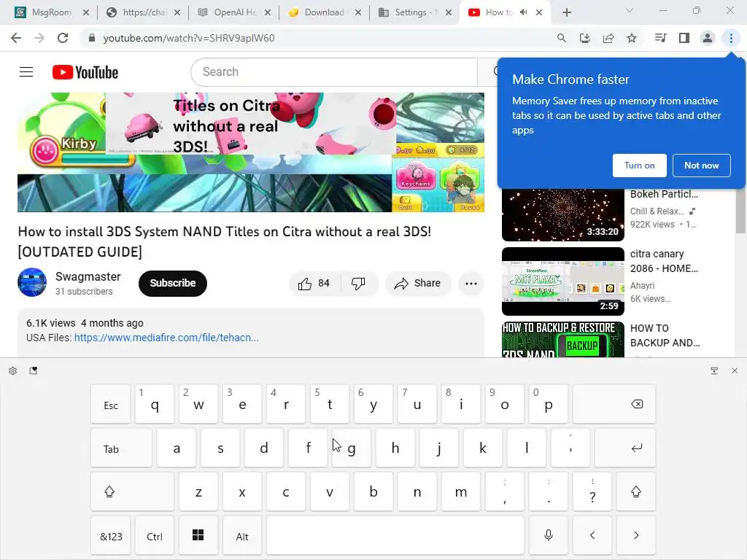Switch to the OpenAI Help tab
747x560 pixels.
pyautogui.click(x=232, y=12)
